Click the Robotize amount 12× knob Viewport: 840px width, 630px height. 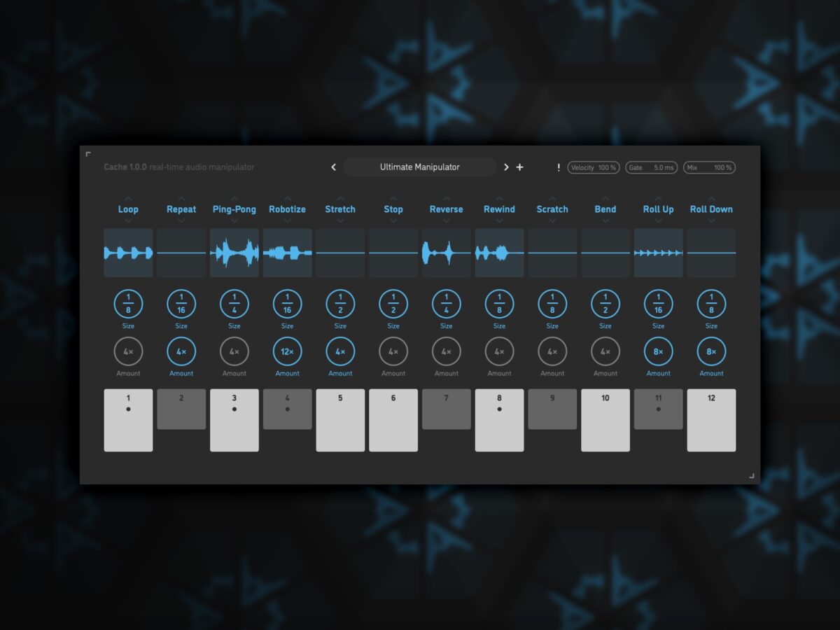coord(287,351)
